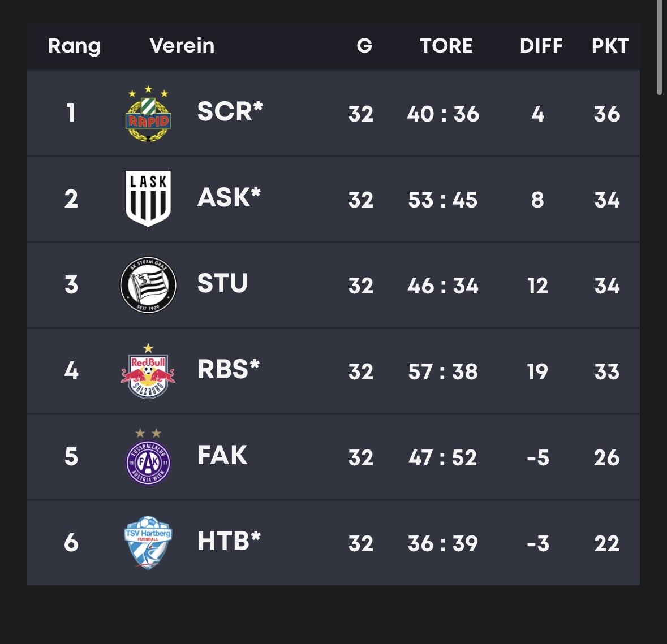The image size is (667, 644).
Task: Open the ASK* team name
Action: pos(229,198)
